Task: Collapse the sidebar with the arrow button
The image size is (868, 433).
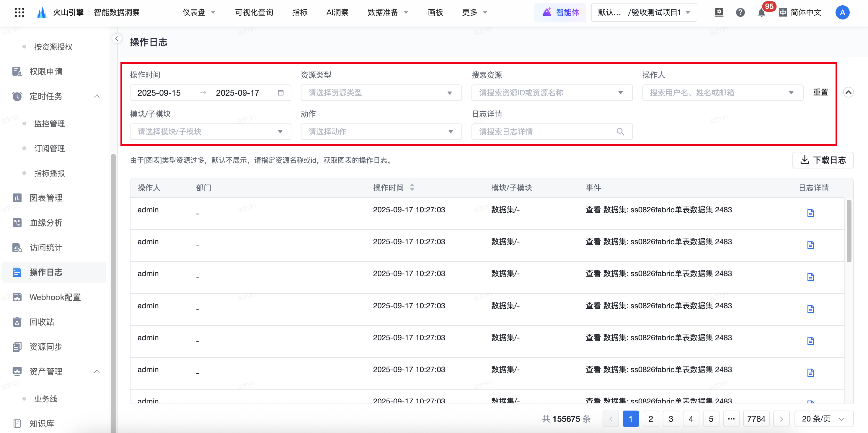Action: (x=117, y=38)
